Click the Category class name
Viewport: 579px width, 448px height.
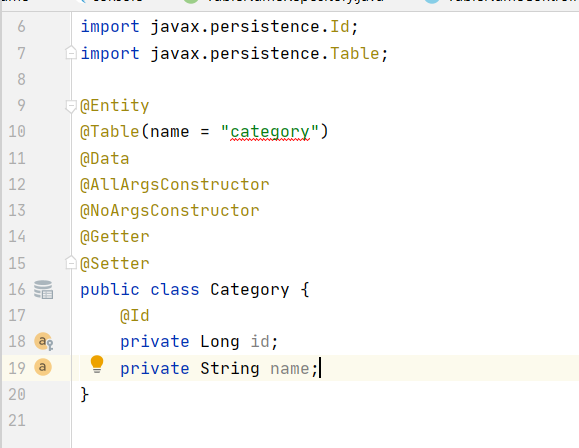click(250, 290)
